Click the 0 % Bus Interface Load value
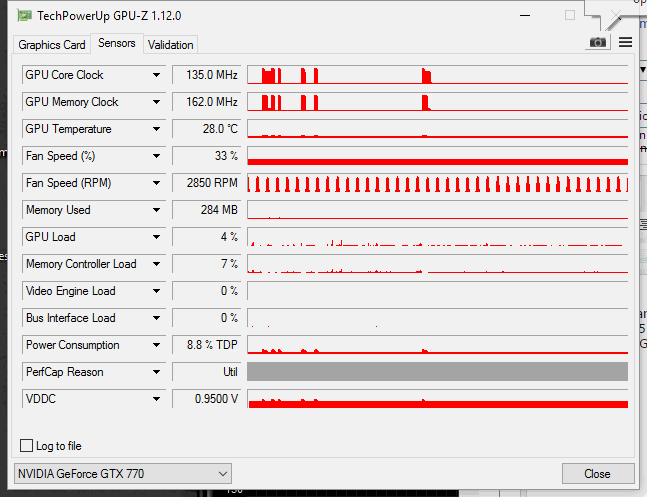The width and height of the screenshot is (647, 497). 207,318
